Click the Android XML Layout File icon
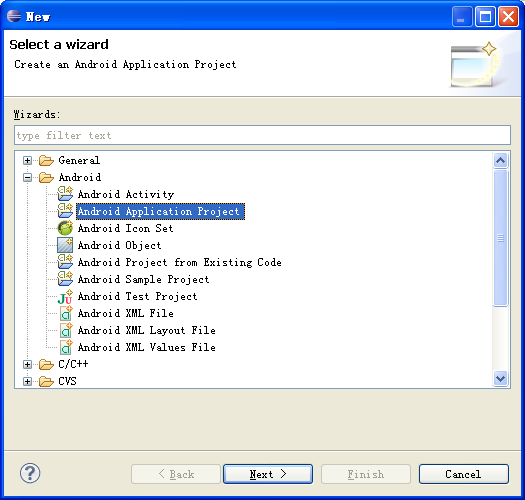Screen dimensions: 525x500 (x=66, y=331)
